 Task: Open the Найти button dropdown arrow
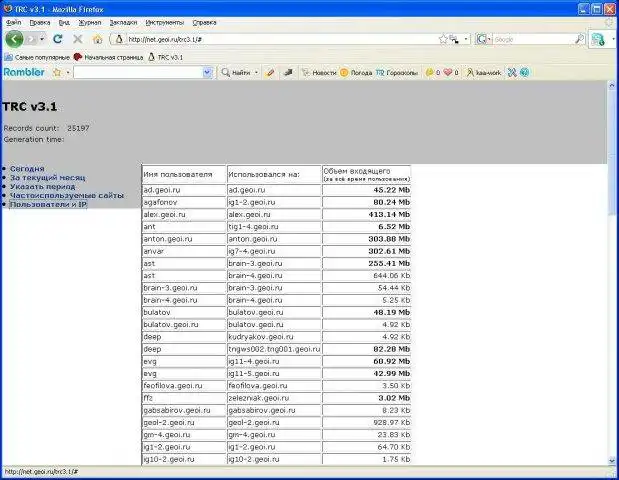pos(256,73)
